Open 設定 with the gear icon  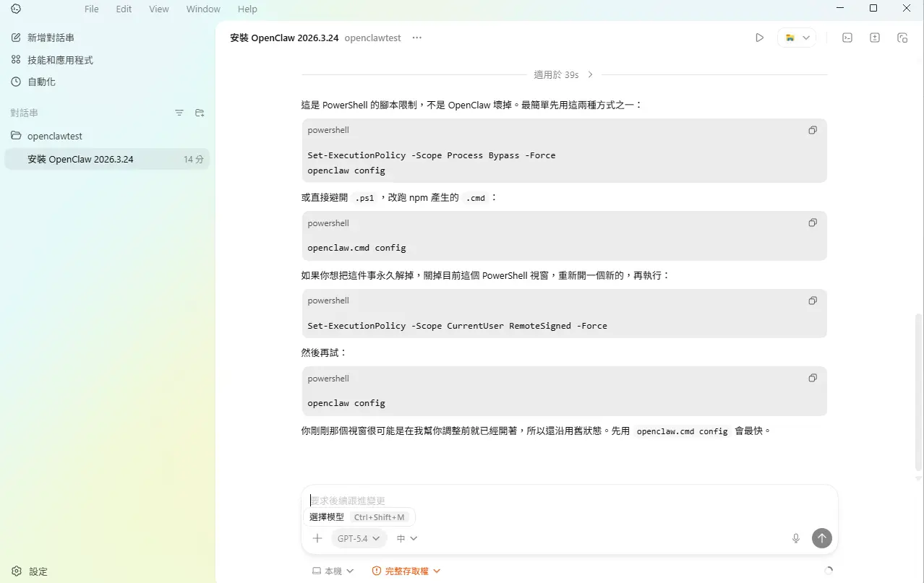29,571
